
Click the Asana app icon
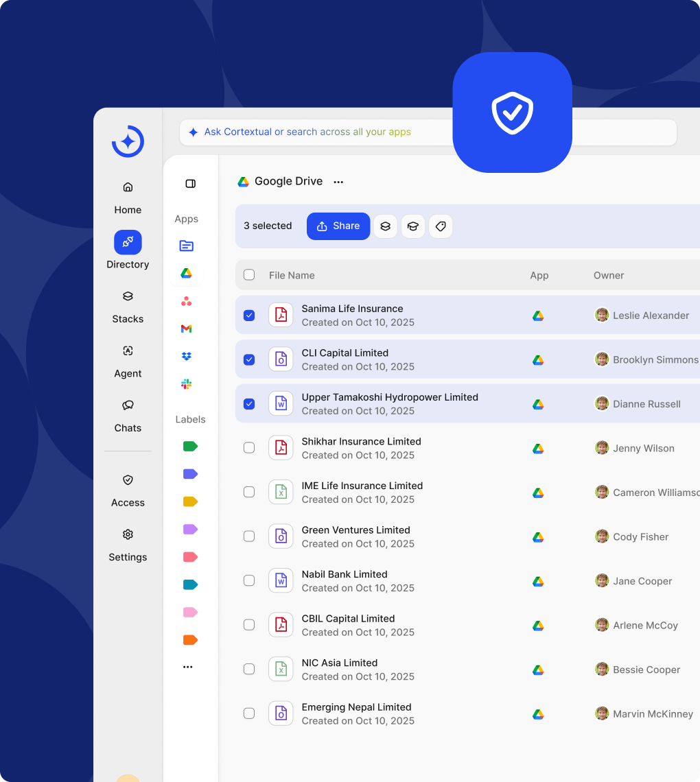pyautogui.click(x=186, y=301)
